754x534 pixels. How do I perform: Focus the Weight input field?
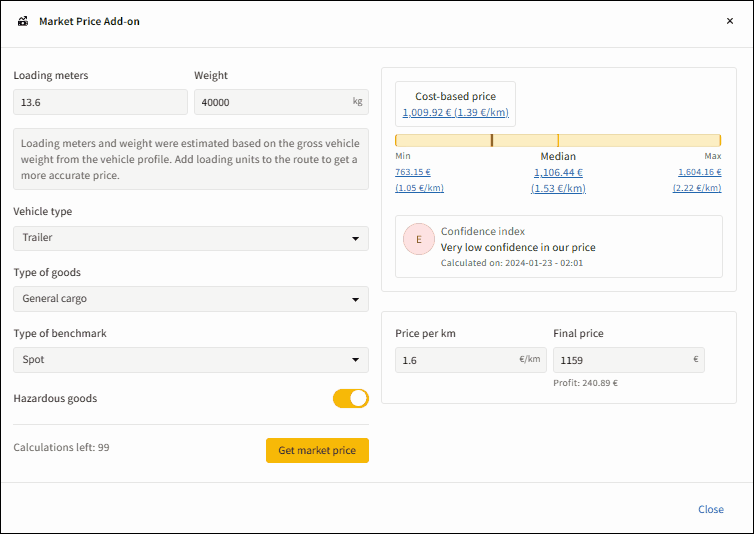tap(270, 102)
